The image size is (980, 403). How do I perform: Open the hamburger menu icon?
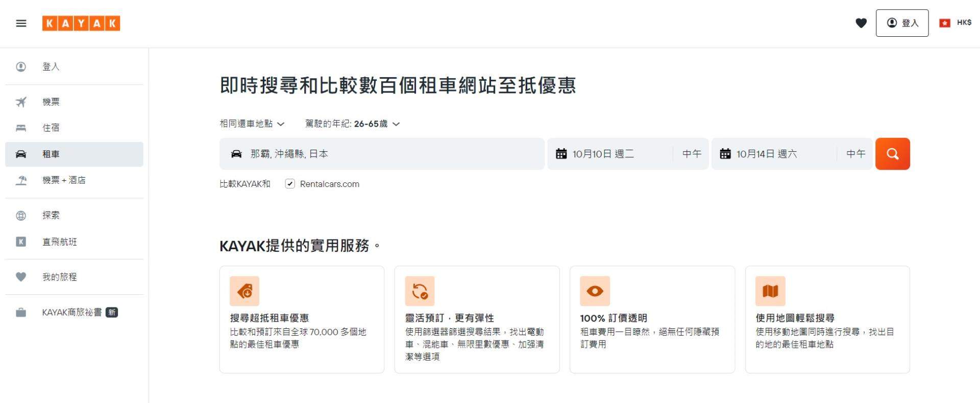pyautogui.click(x=21, y=23)
